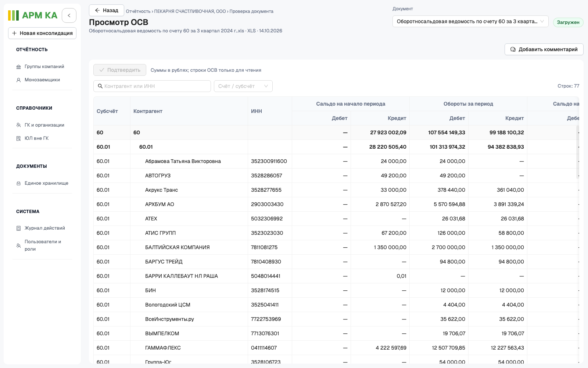Click the ЮЛ вне ГК icon
The width and height of the screenshot is (588, 368).
18,138
